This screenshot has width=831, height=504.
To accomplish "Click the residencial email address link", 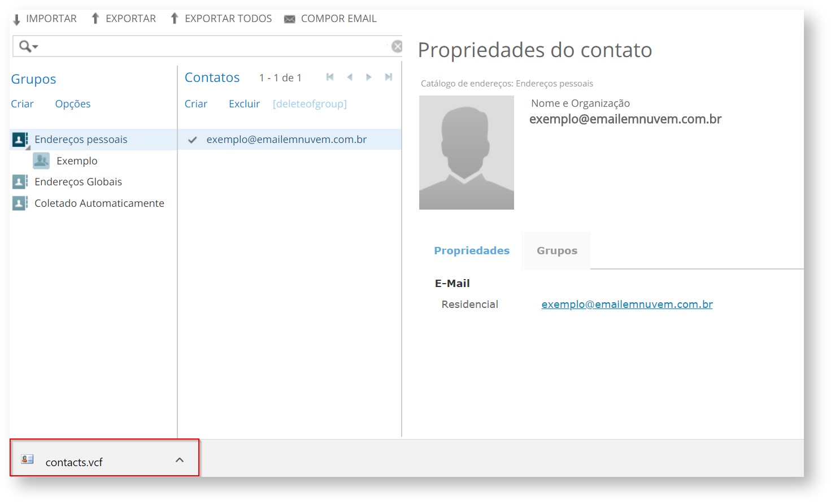I will 626,305.
